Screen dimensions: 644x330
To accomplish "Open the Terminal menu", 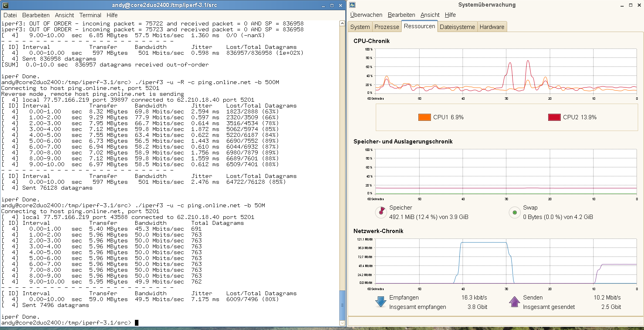I will [x=90, y=15].
